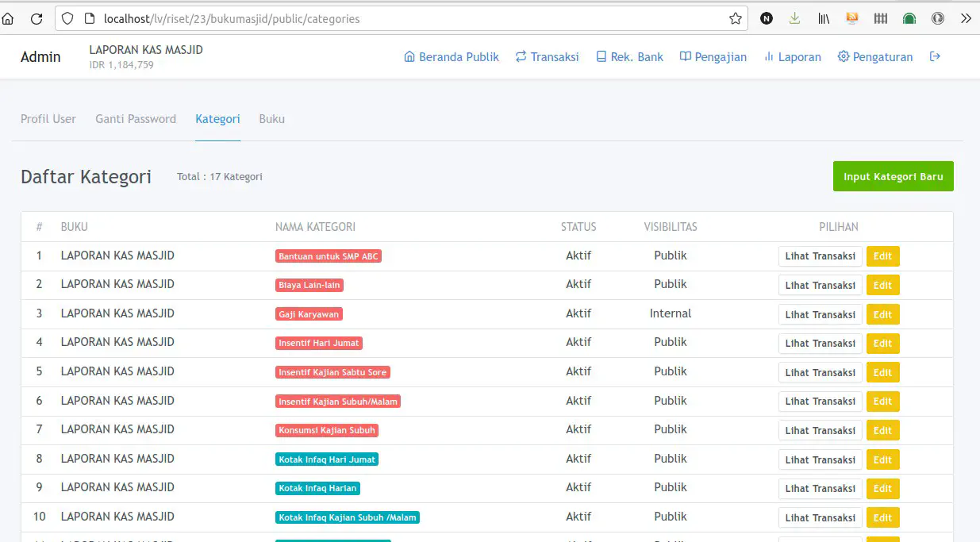Screen dimensions: 980x542
Task: Click the browser address bar
Action: (397, 18)
